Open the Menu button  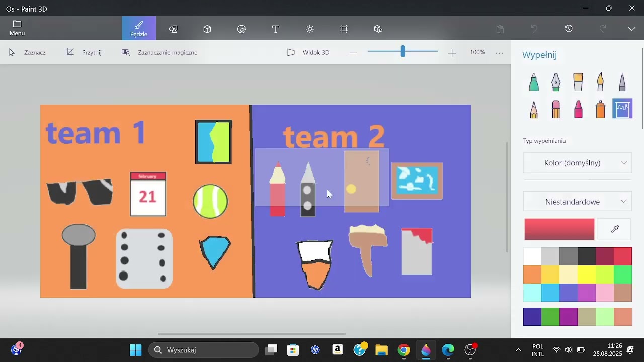pyautogui.click(x=17, y=28)
